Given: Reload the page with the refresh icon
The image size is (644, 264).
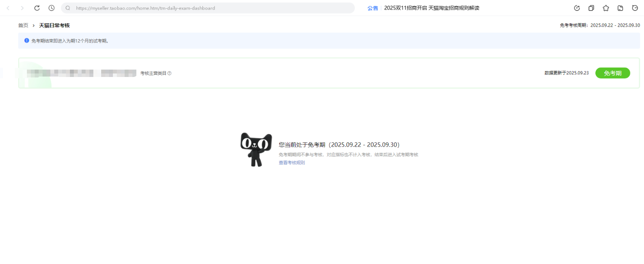Looking at the screenshot, I should pyautogui.click(x=37, y=8).
